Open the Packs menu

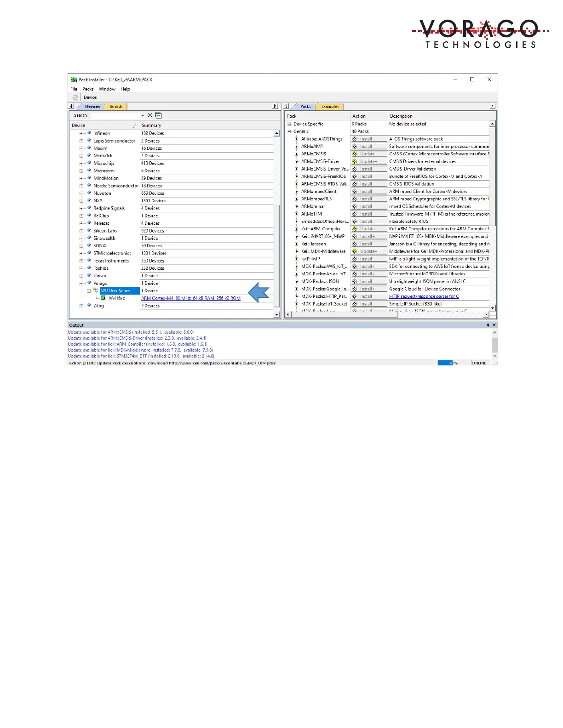[x=88, y=89]
